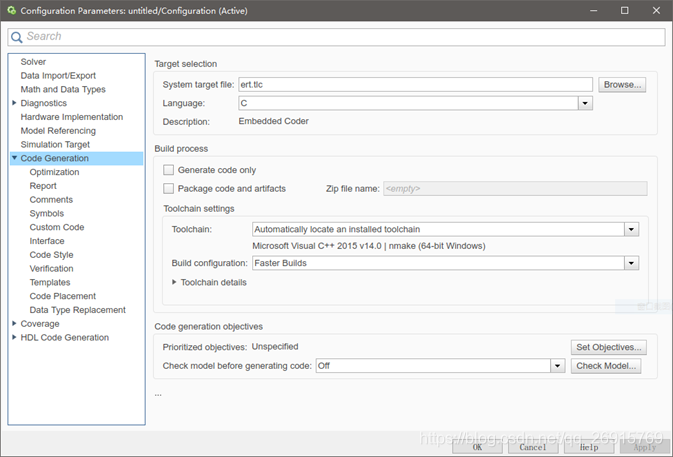Click Set Objectives button
Image resolution: width=673 pixels, height=457 pixels.
(x=608, y=347)
